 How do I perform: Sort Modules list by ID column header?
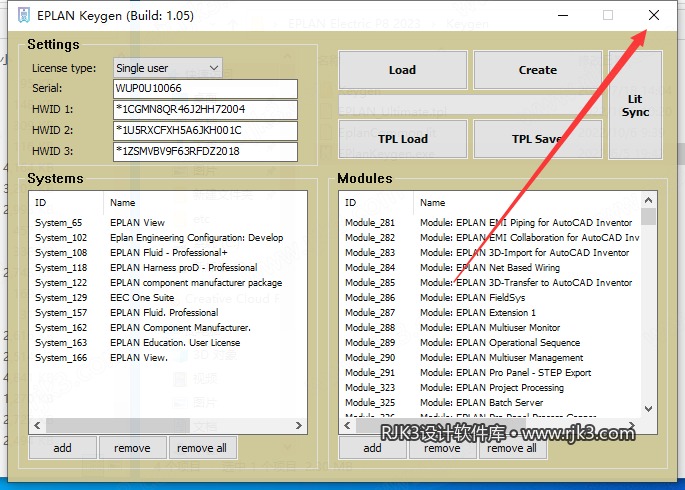(376, 203)
